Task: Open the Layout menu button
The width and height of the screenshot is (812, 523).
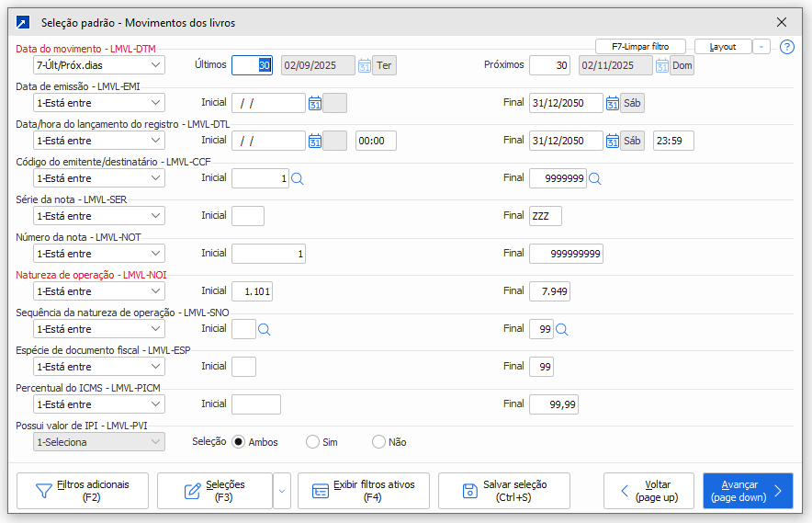Action: [723, 47]
